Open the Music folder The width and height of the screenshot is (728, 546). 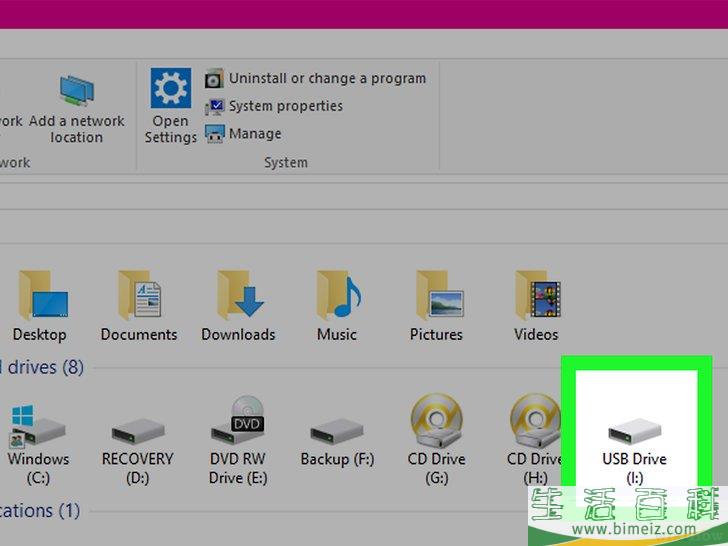click(337, 298)
